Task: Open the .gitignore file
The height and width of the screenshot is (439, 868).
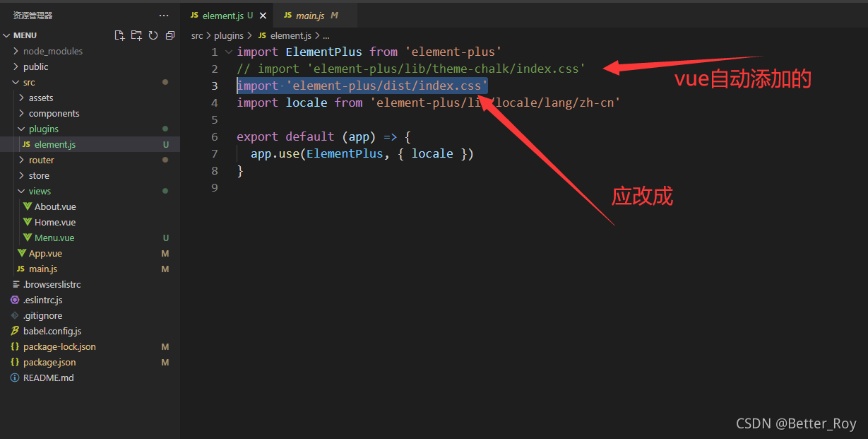Action: coord(90,315)
